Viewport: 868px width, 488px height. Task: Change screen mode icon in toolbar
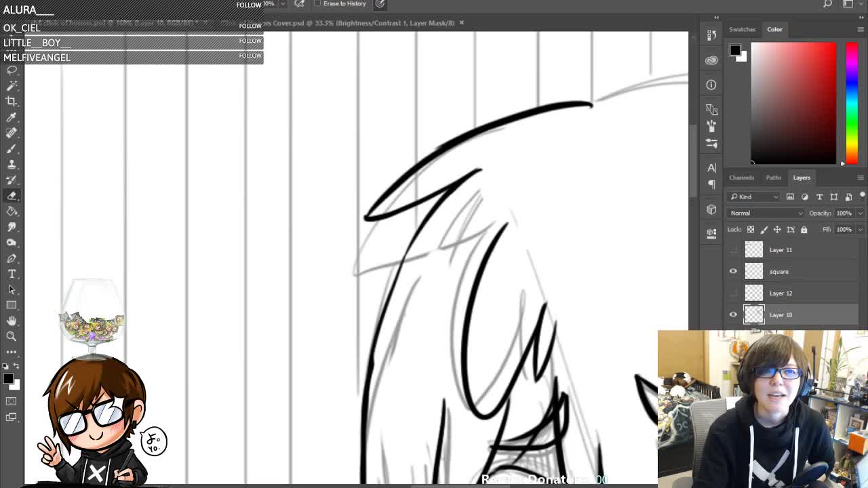(12, 417)
